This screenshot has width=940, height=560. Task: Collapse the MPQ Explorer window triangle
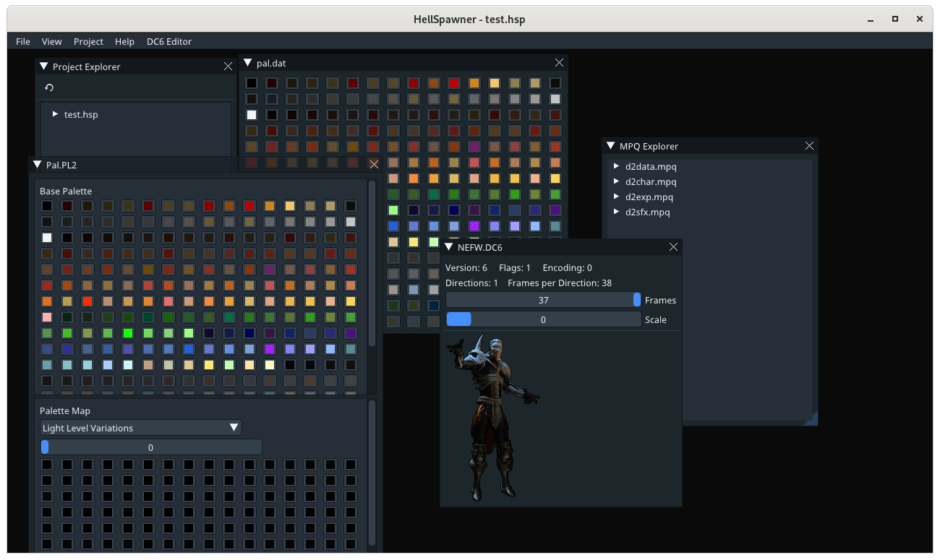point(610,146)
